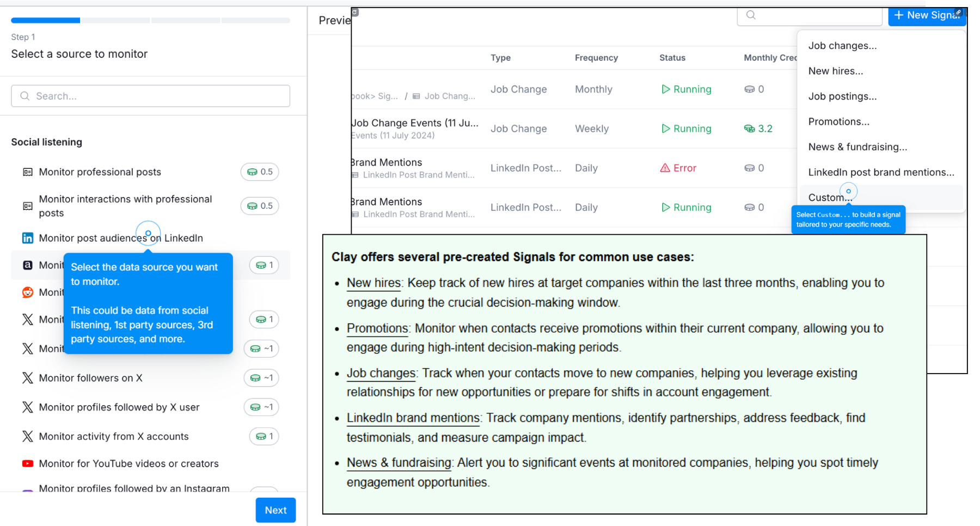The width and height of the screenshot is (980, 526).
Task: Click the 3.2 monthly credits value
Action: [758, 129]
